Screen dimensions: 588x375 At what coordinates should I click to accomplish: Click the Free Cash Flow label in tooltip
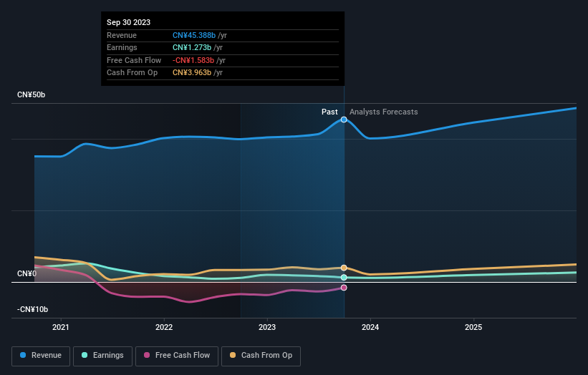(x=134, y=60)
